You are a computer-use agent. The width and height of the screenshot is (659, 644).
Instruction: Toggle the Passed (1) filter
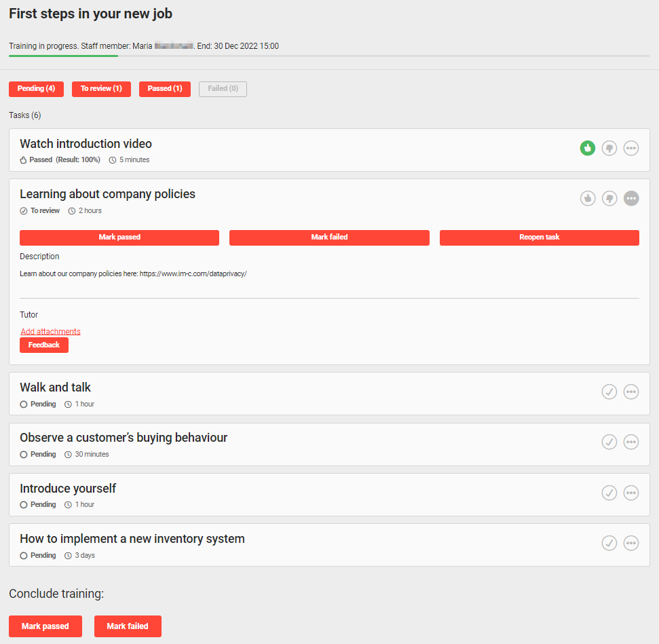(x=165, y=89)
